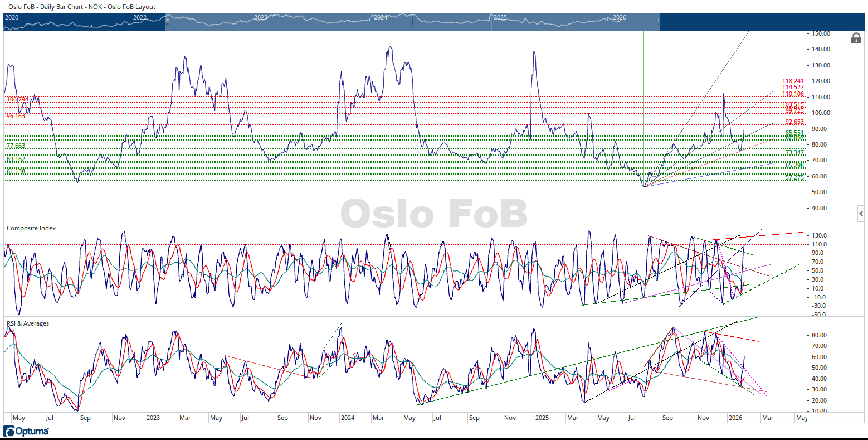Click the Optuma logo

tap(26, 431)
